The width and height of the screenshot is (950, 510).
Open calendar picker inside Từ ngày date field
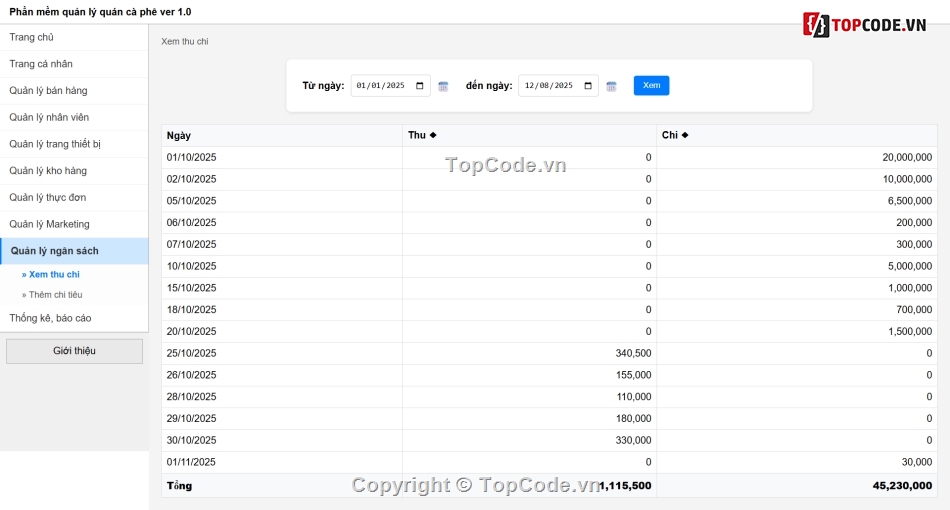[x=420, y=85]
